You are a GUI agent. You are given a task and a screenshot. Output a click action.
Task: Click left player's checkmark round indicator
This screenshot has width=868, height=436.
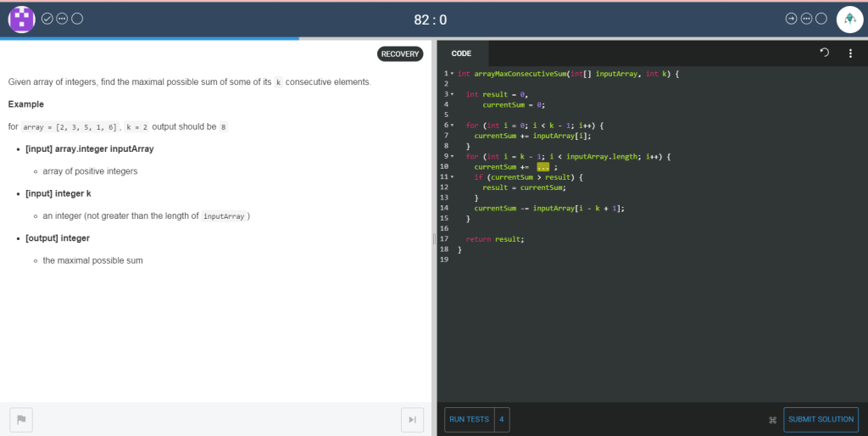(47, 19)
